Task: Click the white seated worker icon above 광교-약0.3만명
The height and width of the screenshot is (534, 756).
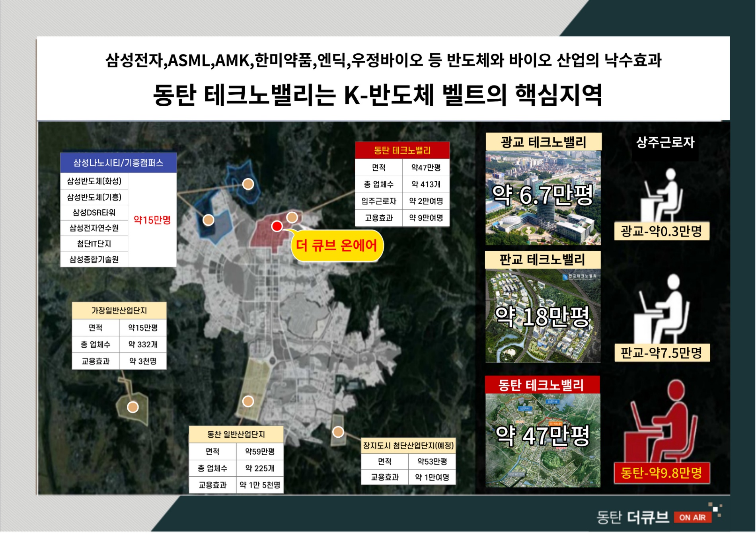Action: 662,195
